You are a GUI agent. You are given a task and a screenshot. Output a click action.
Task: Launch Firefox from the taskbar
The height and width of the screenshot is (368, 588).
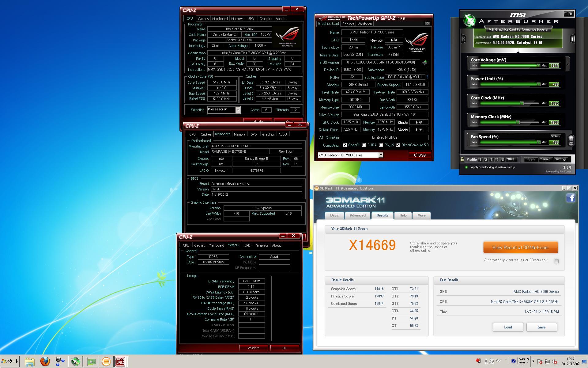[x=45, y=362]
